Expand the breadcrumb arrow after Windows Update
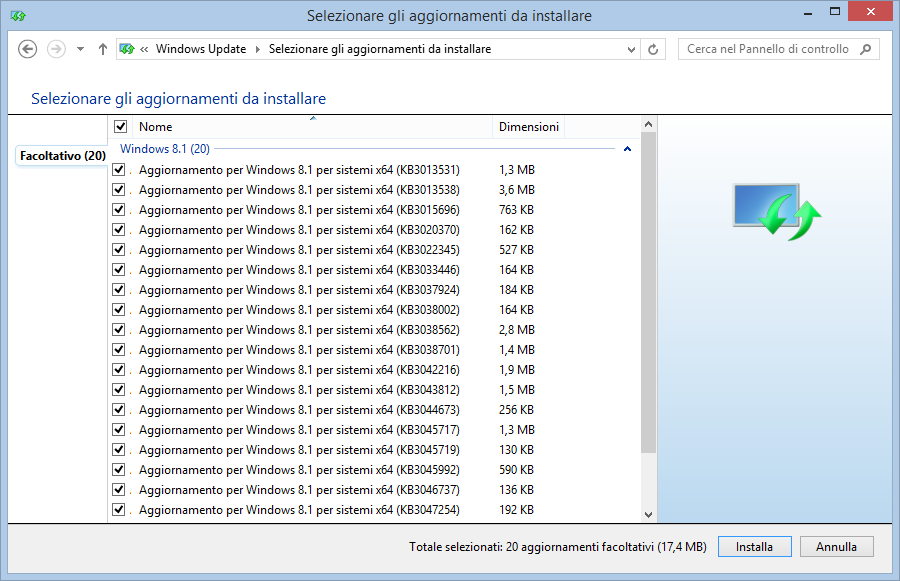 (257, 49)
